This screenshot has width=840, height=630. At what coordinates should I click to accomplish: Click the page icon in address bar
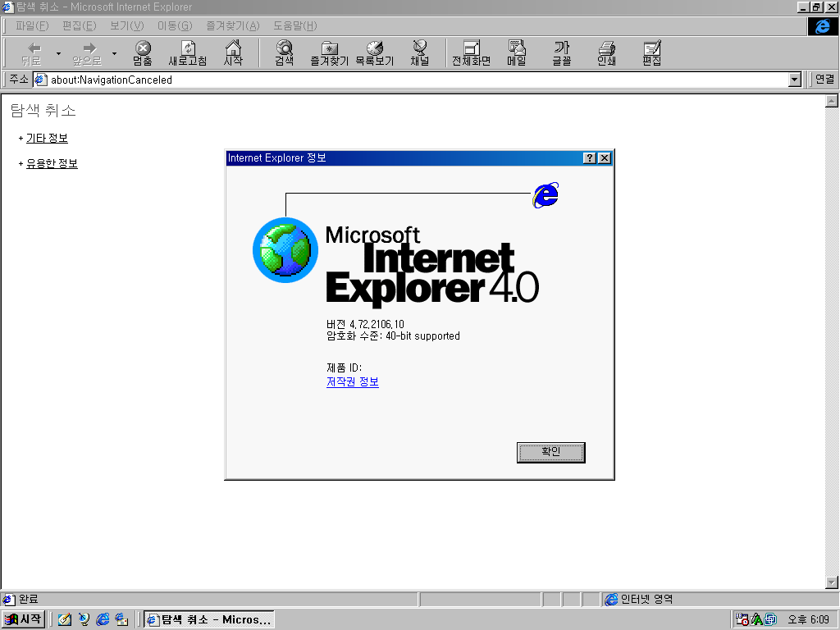click(x=41, y=80)
